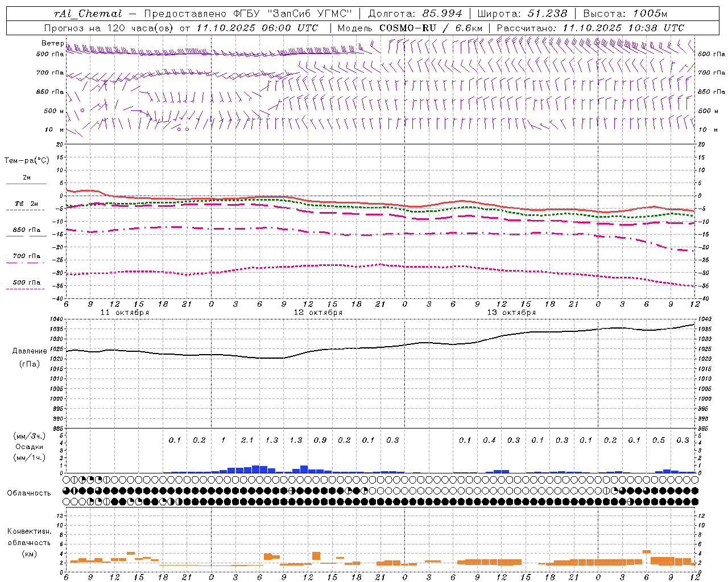Click the Тем-ра(°C) panel label
The height and width of the screenshot is (582, 728).
[27, 161]
